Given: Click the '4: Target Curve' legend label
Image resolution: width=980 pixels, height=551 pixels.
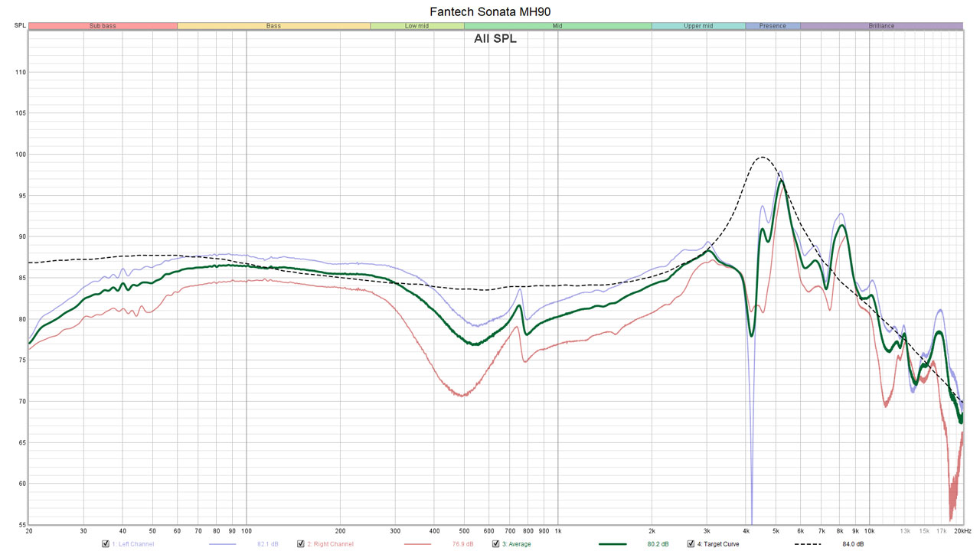Looking at the screenshot, I should point(718,544).
